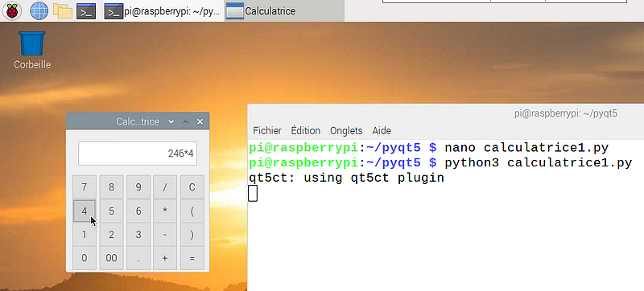Click the 6 key on the calculator

[138, 211]
